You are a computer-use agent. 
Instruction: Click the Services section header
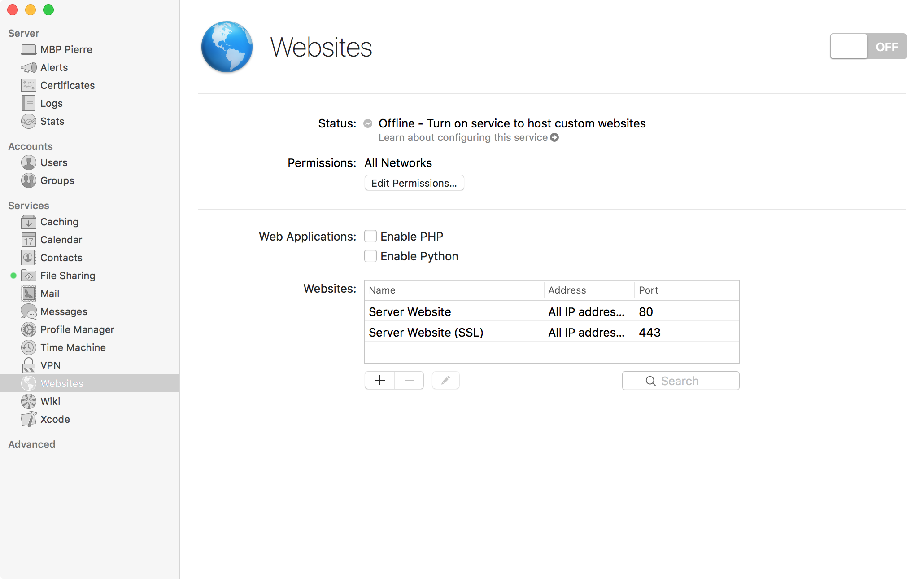coord(29,206)
